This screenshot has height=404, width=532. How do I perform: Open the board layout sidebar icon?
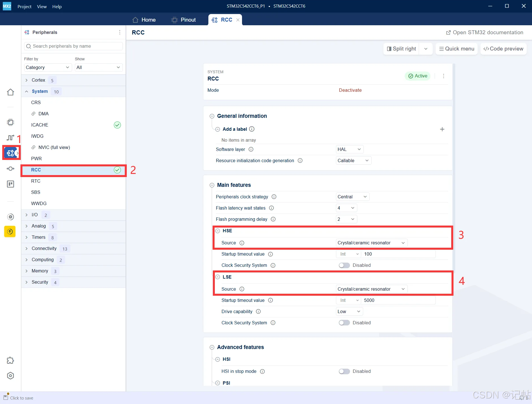pos(10,184)
